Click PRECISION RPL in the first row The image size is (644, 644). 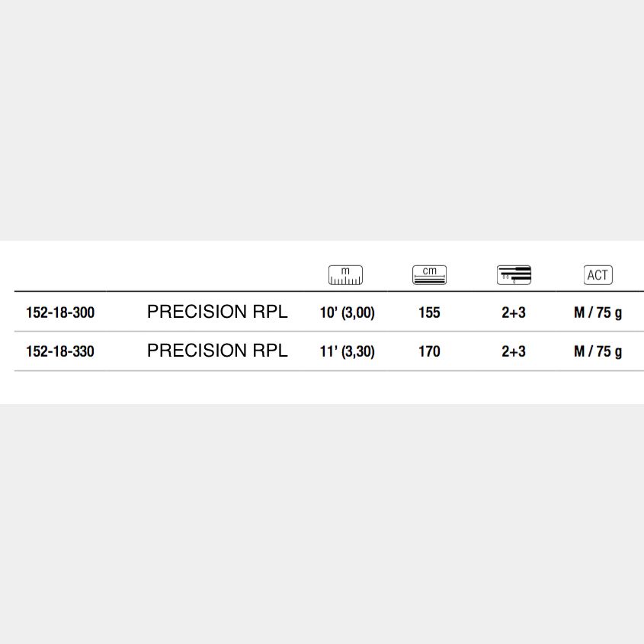(217, 312)
